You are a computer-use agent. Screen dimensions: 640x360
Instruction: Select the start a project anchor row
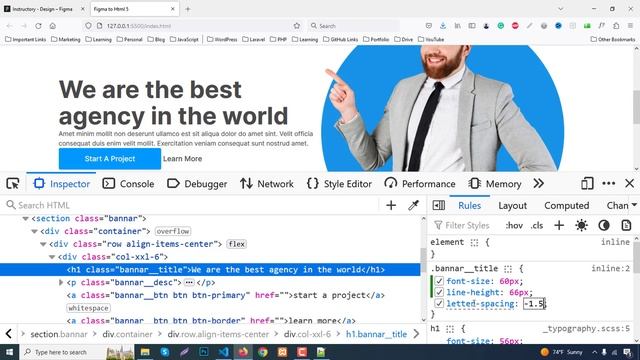click(x=225, y=295)
